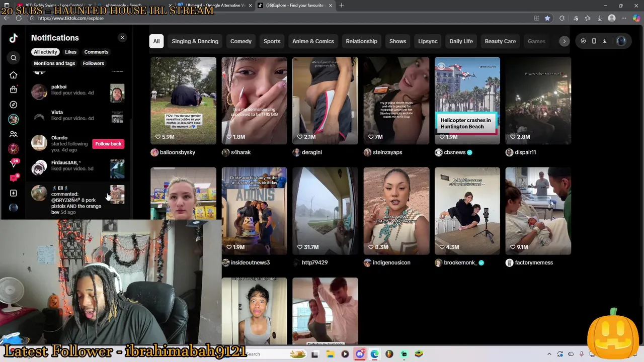The width and height of the screenshot is (644, 362).
Task: Select the Likes notification filter
Action: pos(70,52)
